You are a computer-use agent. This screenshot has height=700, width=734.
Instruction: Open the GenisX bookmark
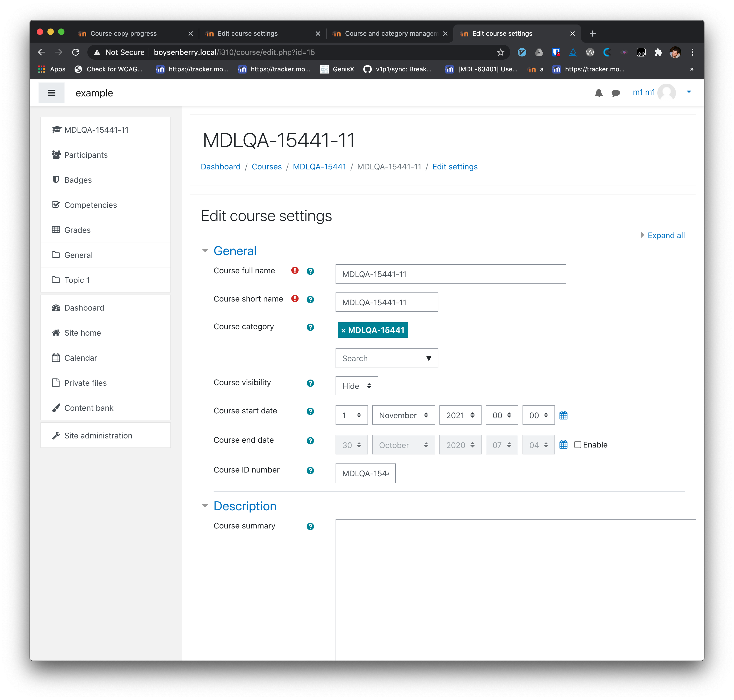(x=337, y=69)
